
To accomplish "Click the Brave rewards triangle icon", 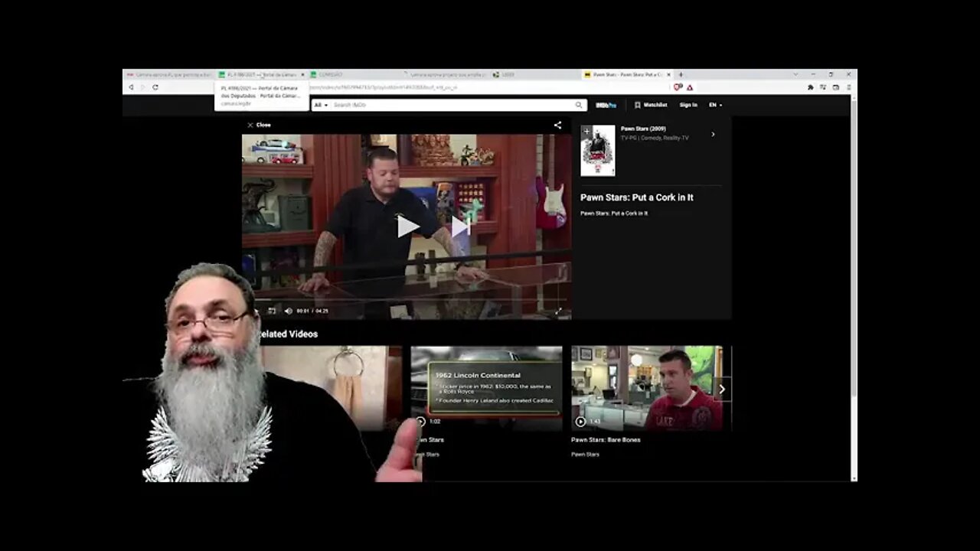I will pyautogui.click(x=689, y=87).
